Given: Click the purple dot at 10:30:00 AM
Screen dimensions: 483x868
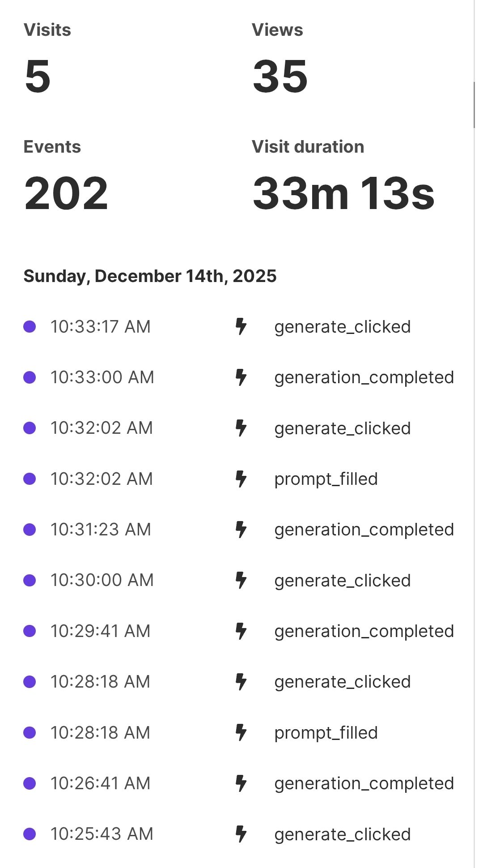Looking at the screenshot, I should tap(30, 580).
